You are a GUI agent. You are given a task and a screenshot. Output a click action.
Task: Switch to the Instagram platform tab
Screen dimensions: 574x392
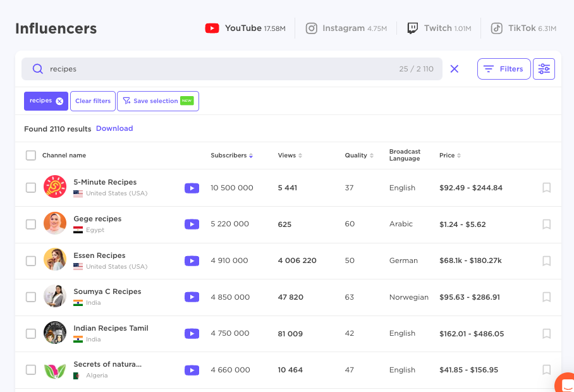point(346,28)
